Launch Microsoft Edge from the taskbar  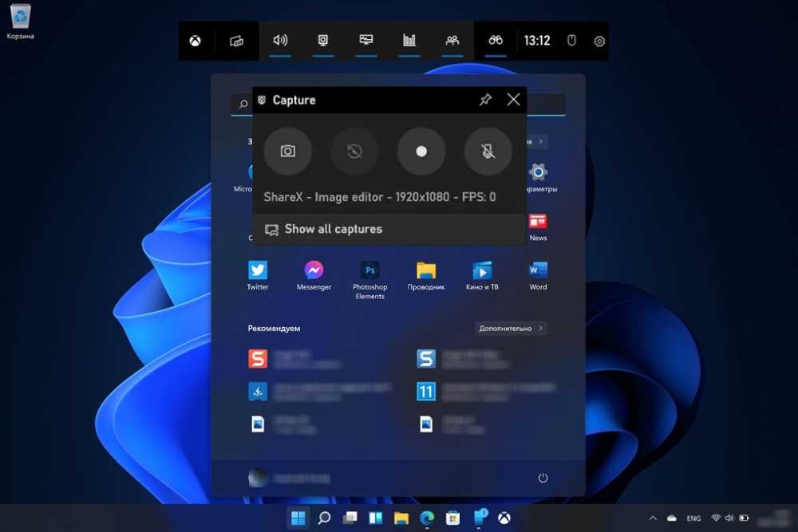coord(427,518)
